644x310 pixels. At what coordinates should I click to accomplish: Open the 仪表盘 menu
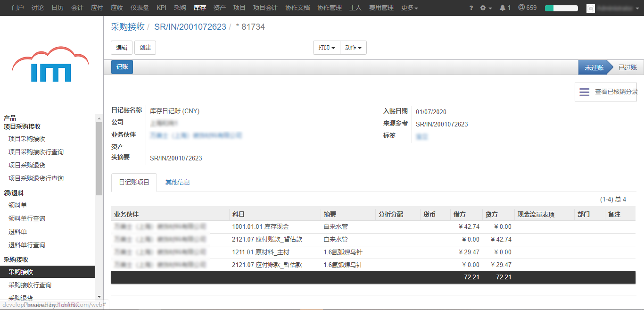click(140, 8)
